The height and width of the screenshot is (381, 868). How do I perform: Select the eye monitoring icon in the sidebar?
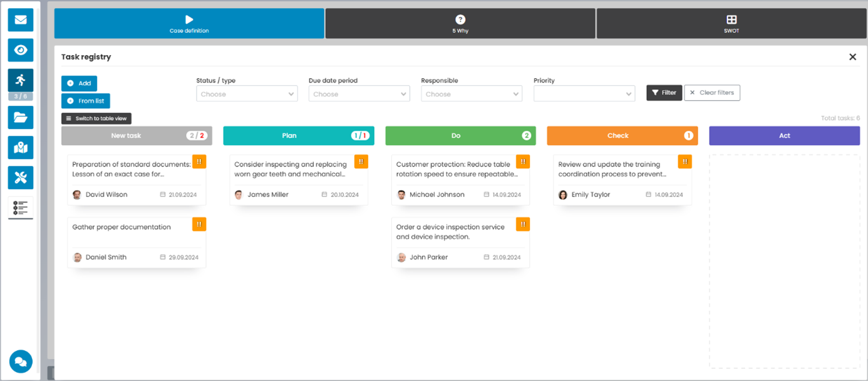click(x=21, y=50)
